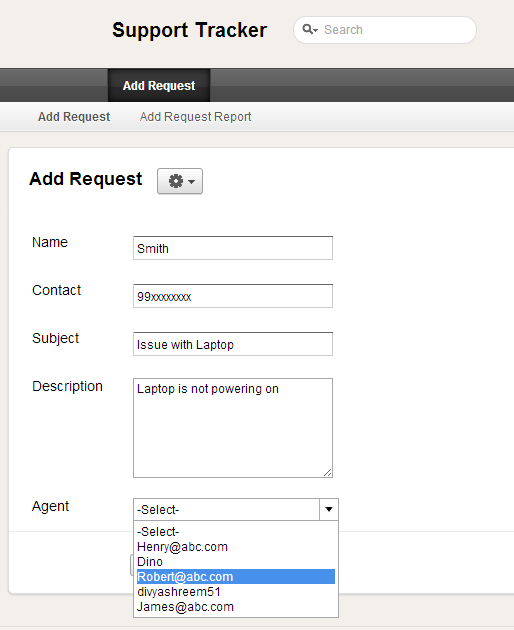Viewport: 514px width, 630px height.
Task: Expand the Agent -Select- combo box
Action: (x=235, y=509)
